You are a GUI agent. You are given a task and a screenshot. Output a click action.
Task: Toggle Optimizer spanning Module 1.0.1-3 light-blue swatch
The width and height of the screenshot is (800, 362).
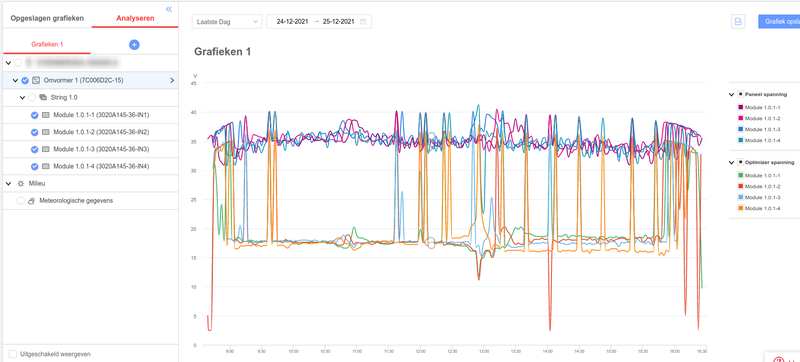(x=741, y=197)
